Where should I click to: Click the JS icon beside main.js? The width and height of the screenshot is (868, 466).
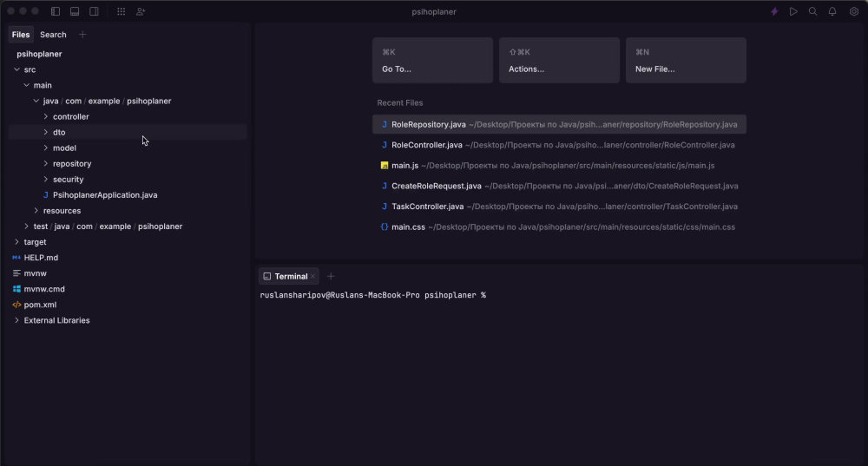[385, 166]
